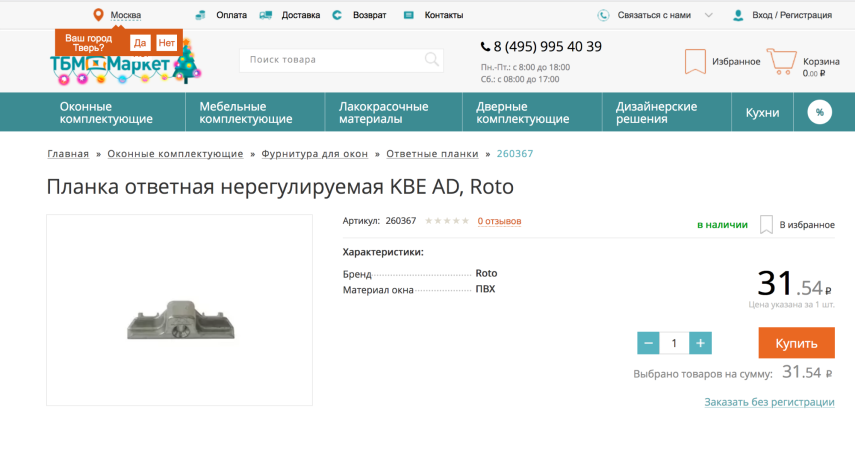Add product via В избранное text
The height and width of the screenshot is (458, 855).
807,225
